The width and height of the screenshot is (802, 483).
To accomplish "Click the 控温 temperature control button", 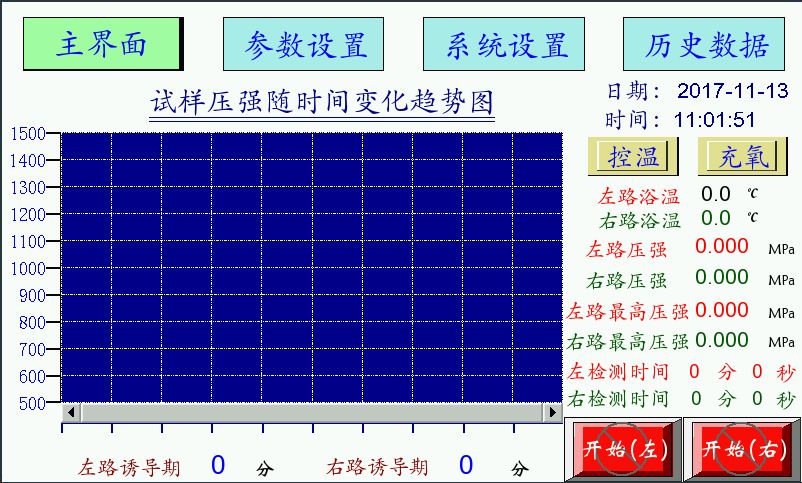I will coord(633,157).
